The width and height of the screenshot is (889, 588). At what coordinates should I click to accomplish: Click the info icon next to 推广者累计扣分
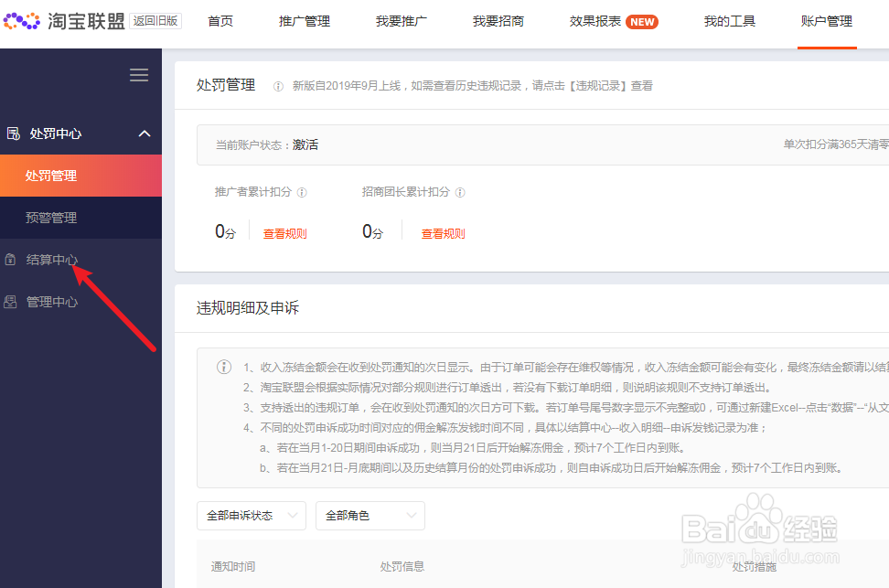302,192
